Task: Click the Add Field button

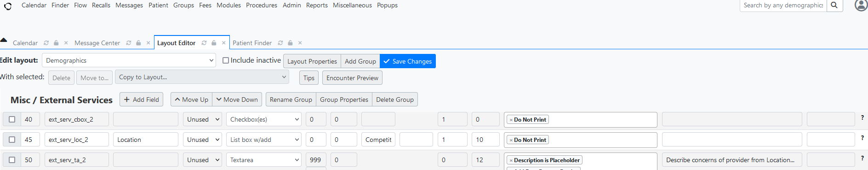Action: 141,100
